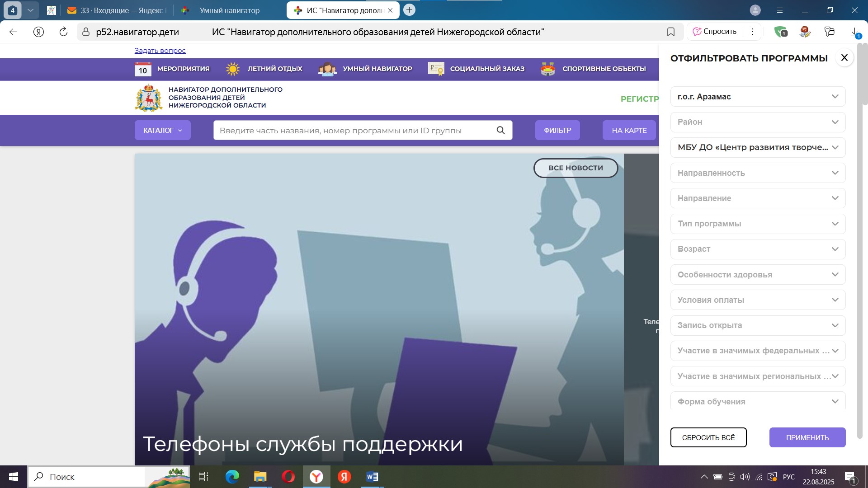The height and width of the screenshot is (488, 868).
Task: Switch to the Умный навигатор browser tab
Action: [229, 10]
